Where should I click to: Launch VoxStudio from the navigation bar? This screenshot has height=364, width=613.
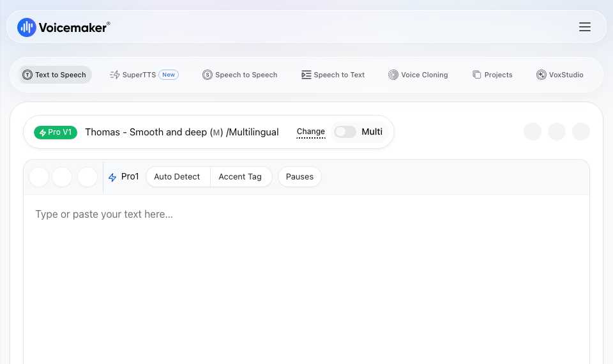point(560,75)
